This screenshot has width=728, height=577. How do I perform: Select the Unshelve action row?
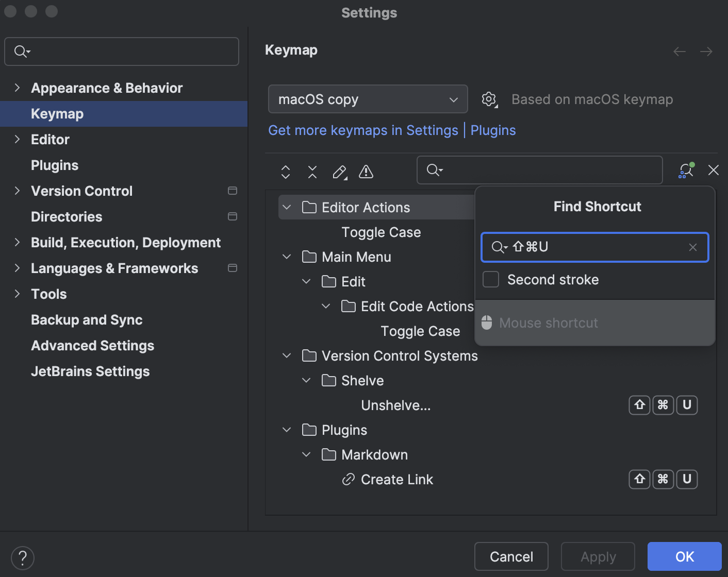click(x=396, y=405)
